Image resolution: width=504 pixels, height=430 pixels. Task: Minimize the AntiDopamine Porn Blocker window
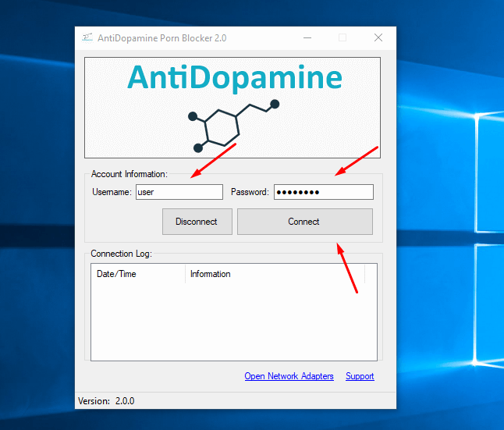point(307,38)
